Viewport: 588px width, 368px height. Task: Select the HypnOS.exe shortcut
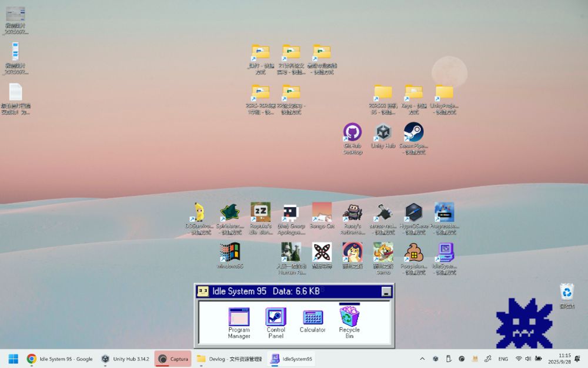413,219
